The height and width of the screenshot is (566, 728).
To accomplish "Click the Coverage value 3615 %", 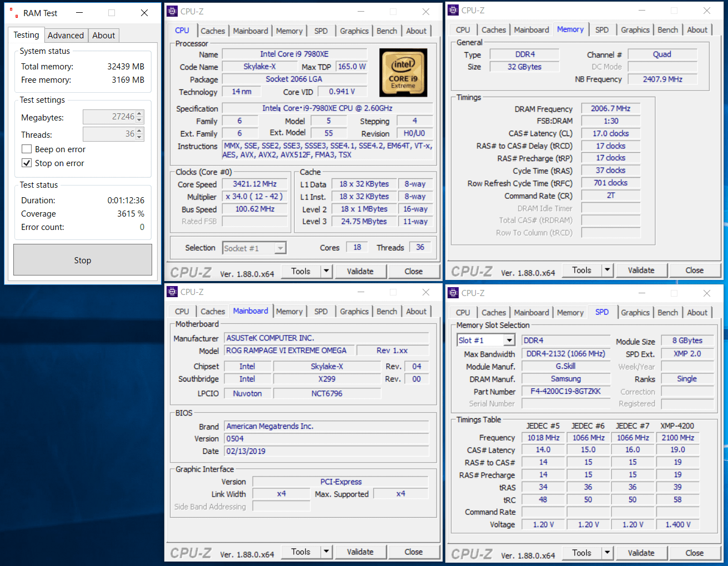I will point(130,214).
